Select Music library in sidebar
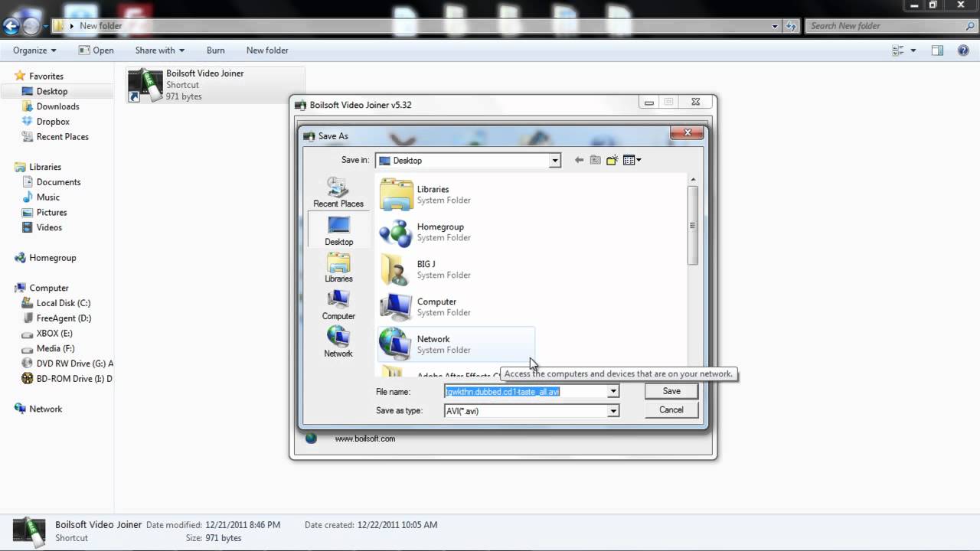The image size is (980, 551). pos(48,197)
